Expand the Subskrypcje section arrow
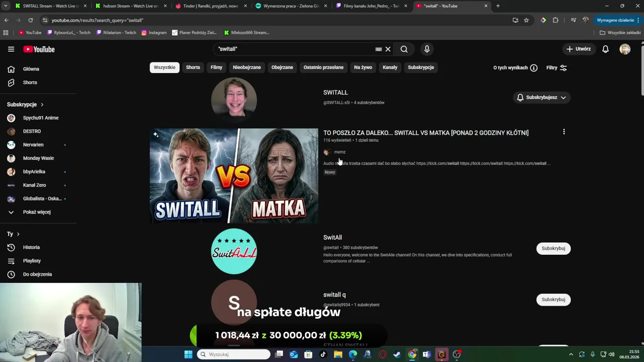Image resolution: width=644 pixels, height=362 pixels. [x=42, y=105]
